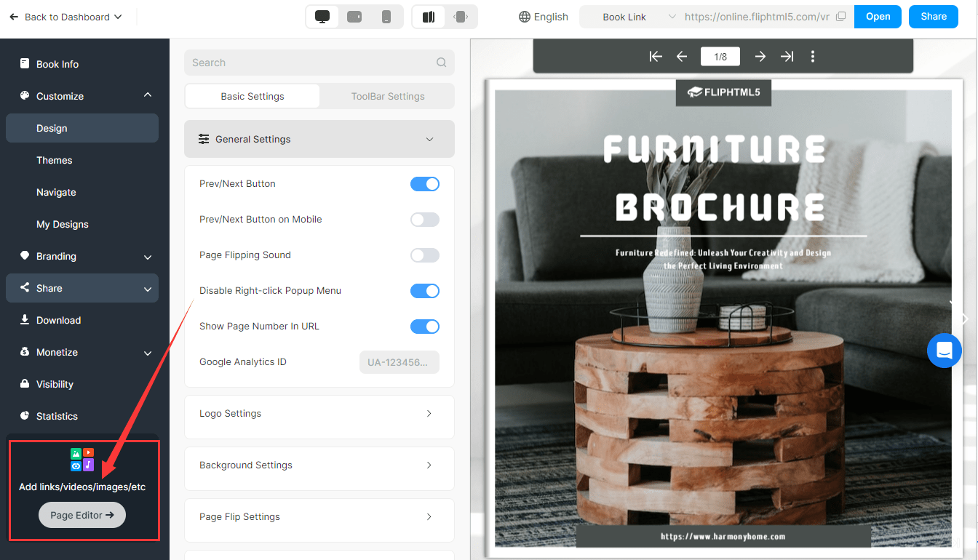Open the Book Link dropdown
Screen dimensions: 978x560
631,17
